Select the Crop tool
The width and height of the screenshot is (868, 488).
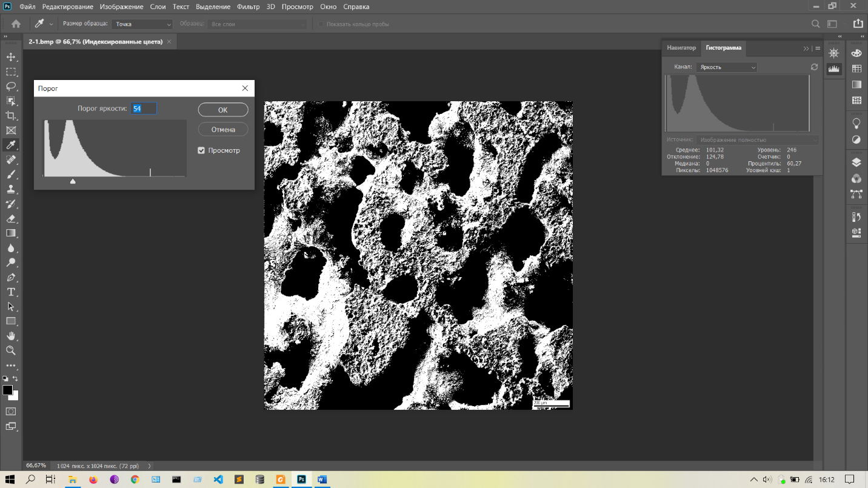pos(11,115)
